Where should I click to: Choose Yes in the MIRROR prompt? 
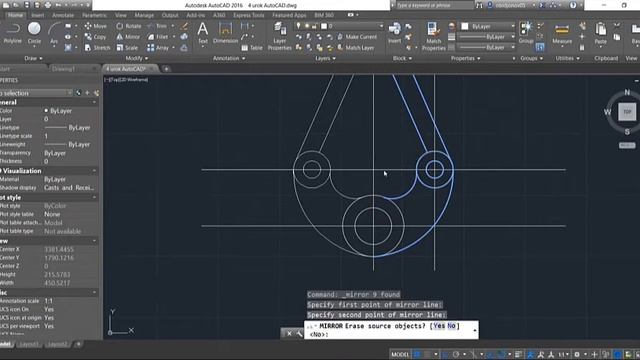(x=439, y=326)
